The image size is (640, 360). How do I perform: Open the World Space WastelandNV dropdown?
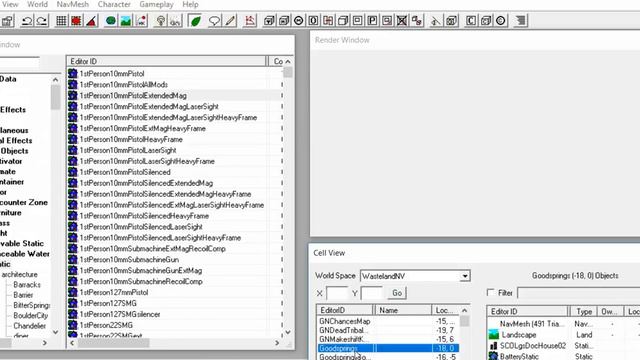(x=464, y=276)
